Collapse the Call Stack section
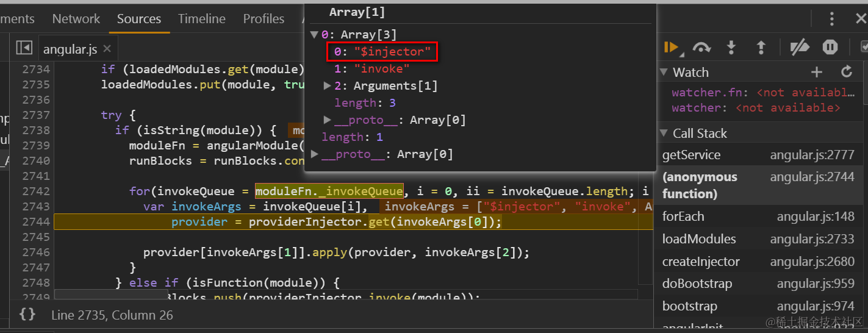 664,134
